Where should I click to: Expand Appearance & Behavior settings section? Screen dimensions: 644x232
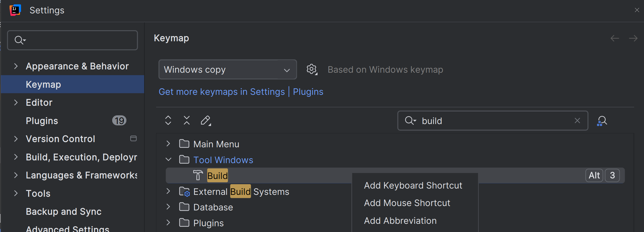pos(16,66)
